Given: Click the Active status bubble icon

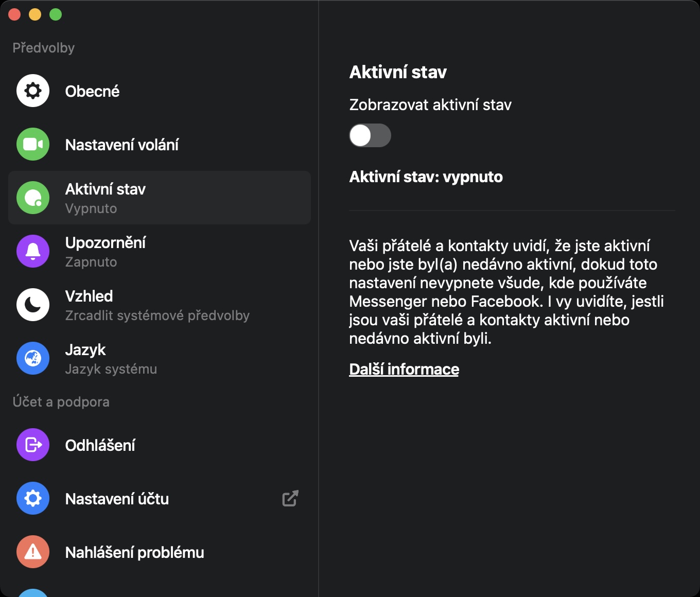Looking at the screenshot, I should coord(33,198).
